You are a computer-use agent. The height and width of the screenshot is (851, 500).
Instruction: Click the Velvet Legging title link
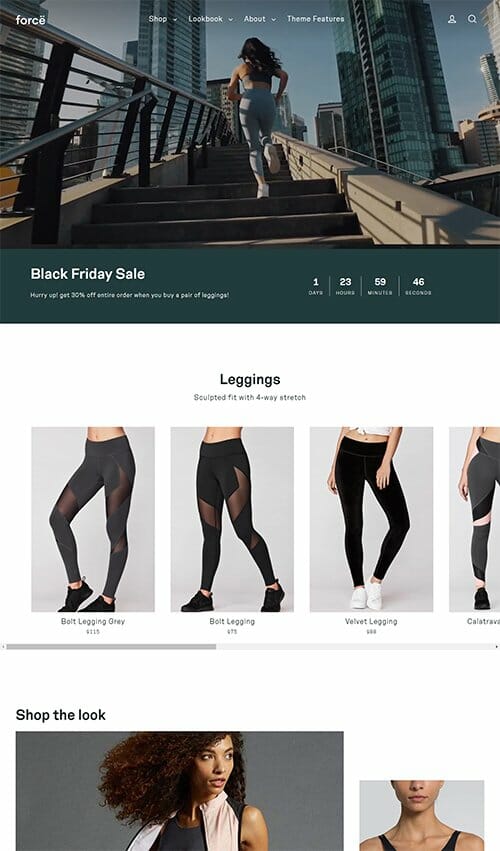(371, 621)
